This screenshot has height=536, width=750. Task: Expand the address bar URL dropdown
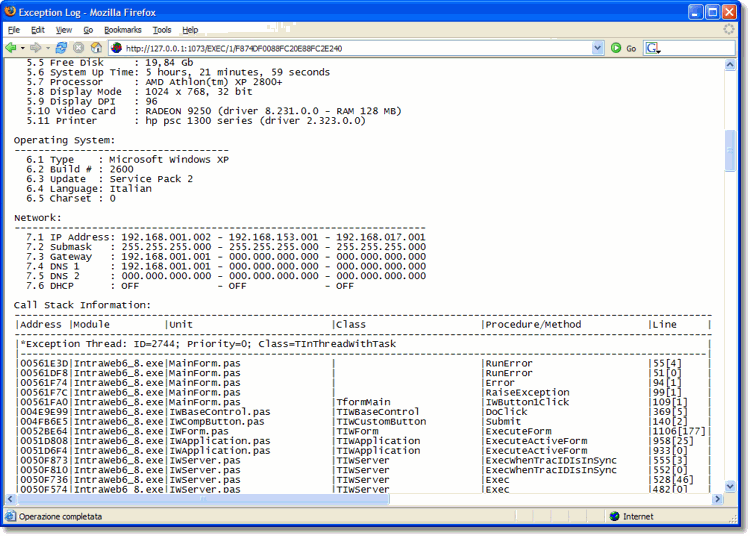(597, 48)
